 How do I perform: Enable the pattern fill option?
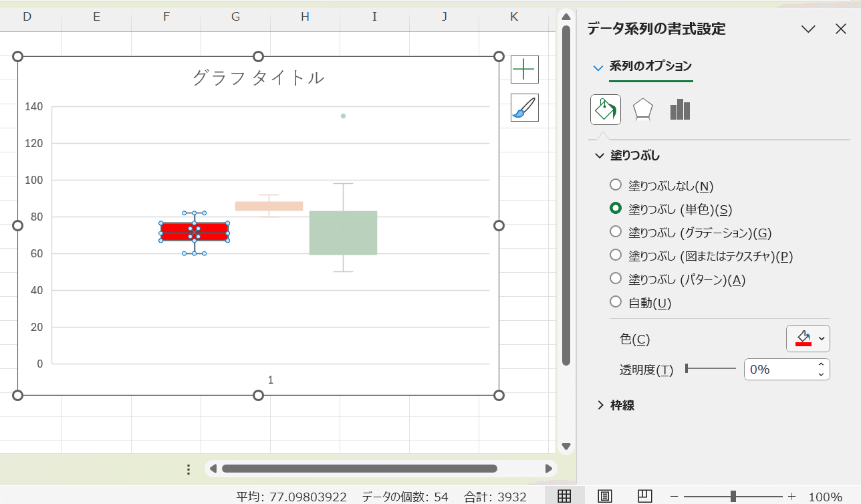point(616,279)
